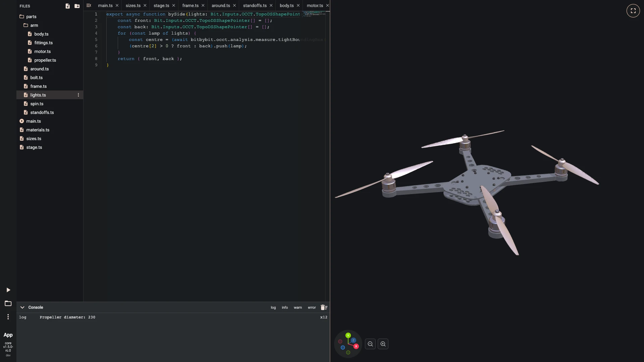Collapse the arm folder

point(50,25)
